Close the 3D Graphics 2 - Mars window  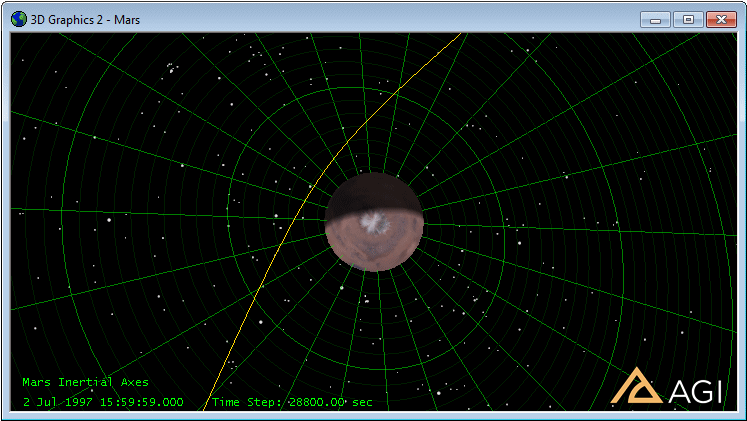(719, 18)
